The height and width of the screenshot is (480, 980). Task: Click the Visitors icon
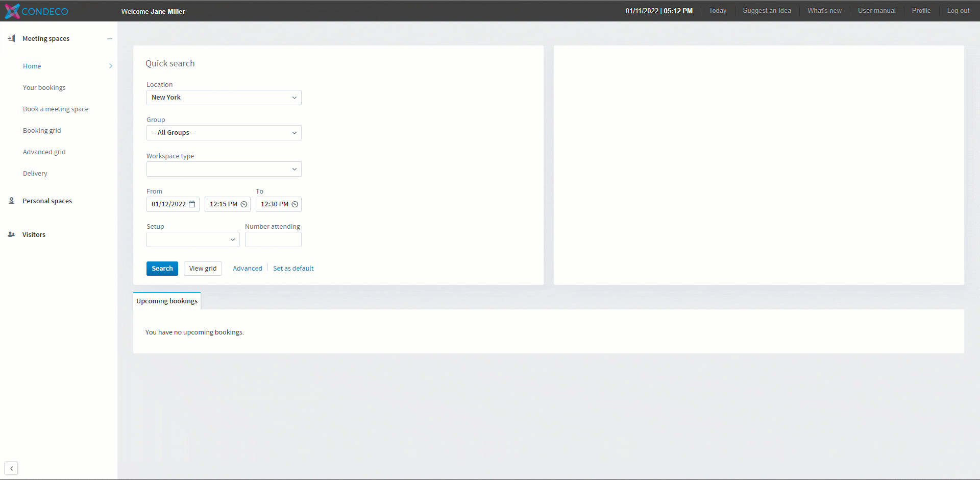pyautogui.click(x=11, y=234)
